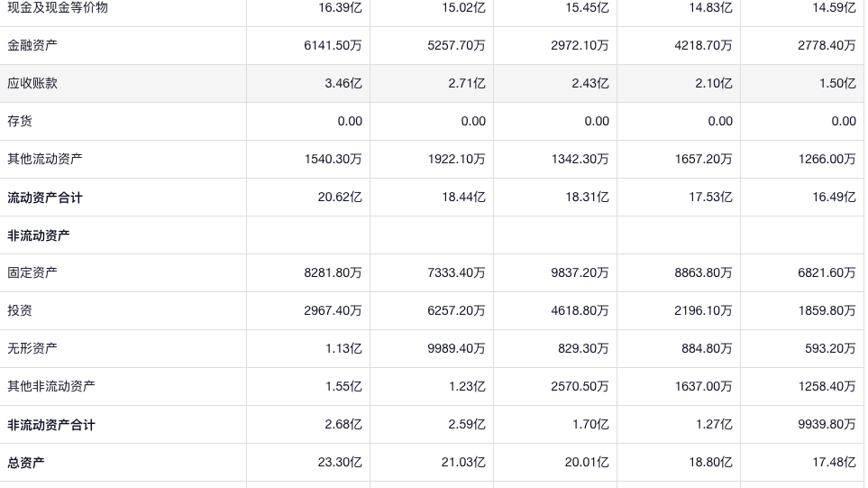Screen dimensions: 868x488
Task: Click the 6257.20万 investment cell
Action: 456,310
